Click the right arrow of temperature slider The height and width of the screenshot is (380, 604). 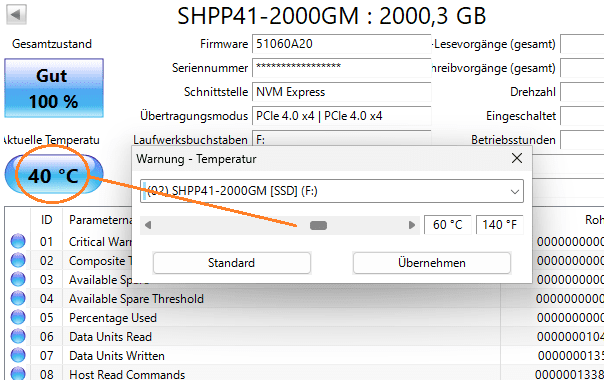tap(412, 225)
